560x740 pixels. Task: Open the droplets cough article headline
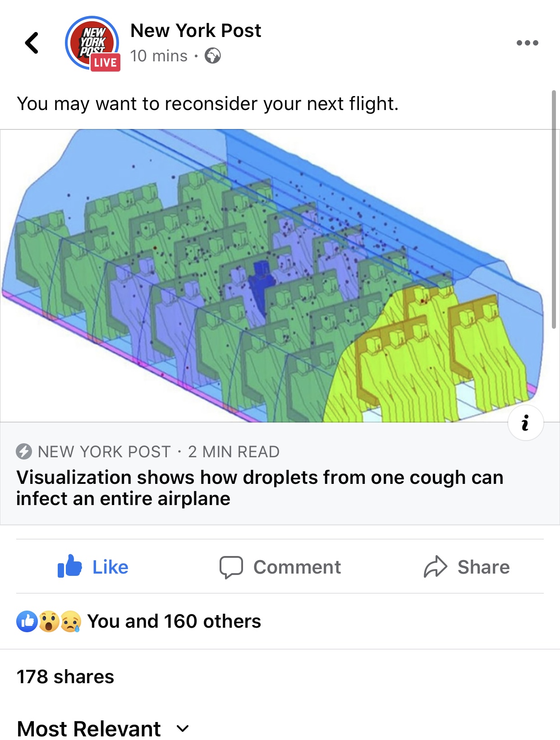[259, 488]
